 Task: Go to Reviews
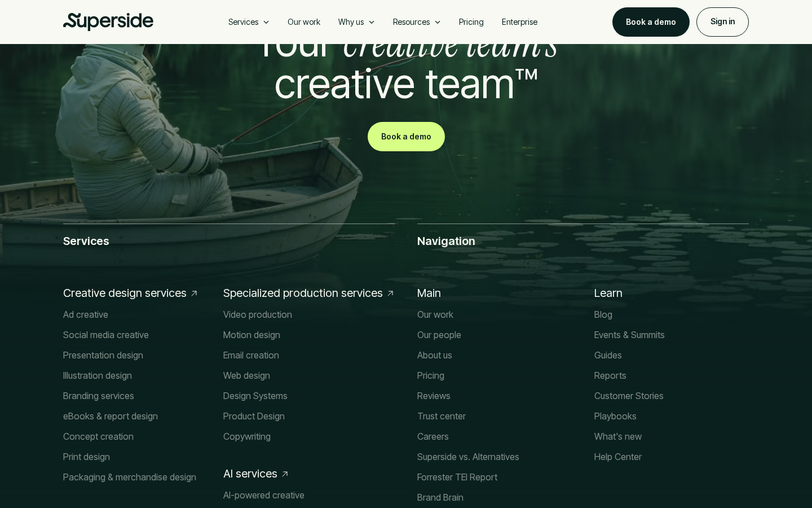434,396
